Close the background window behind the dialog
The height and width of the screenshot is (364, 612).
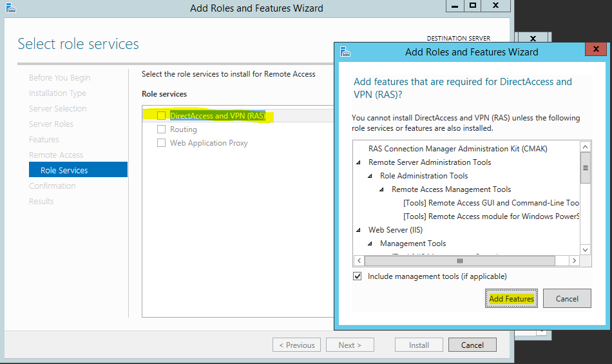click(x=533, y=38)
